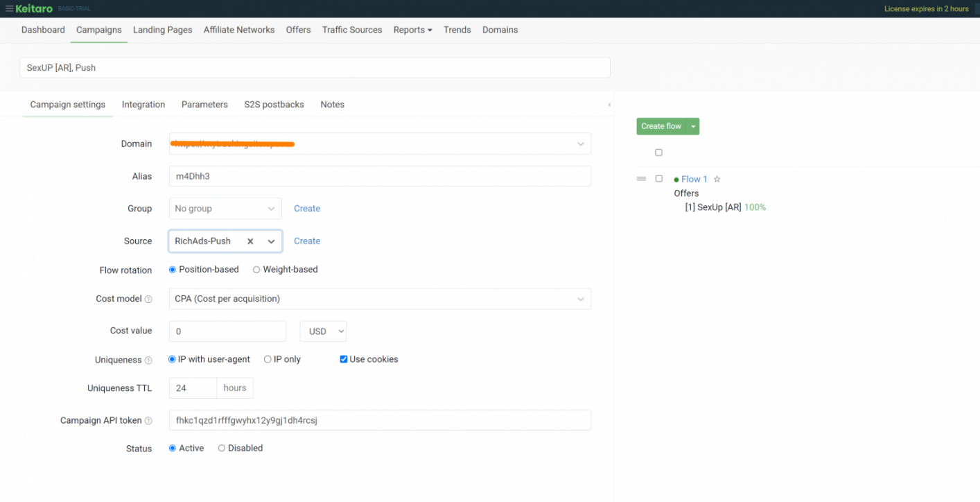Open Domains section
Image resolution: width=980 pixels, height=502 pixels.
point(500,30)
